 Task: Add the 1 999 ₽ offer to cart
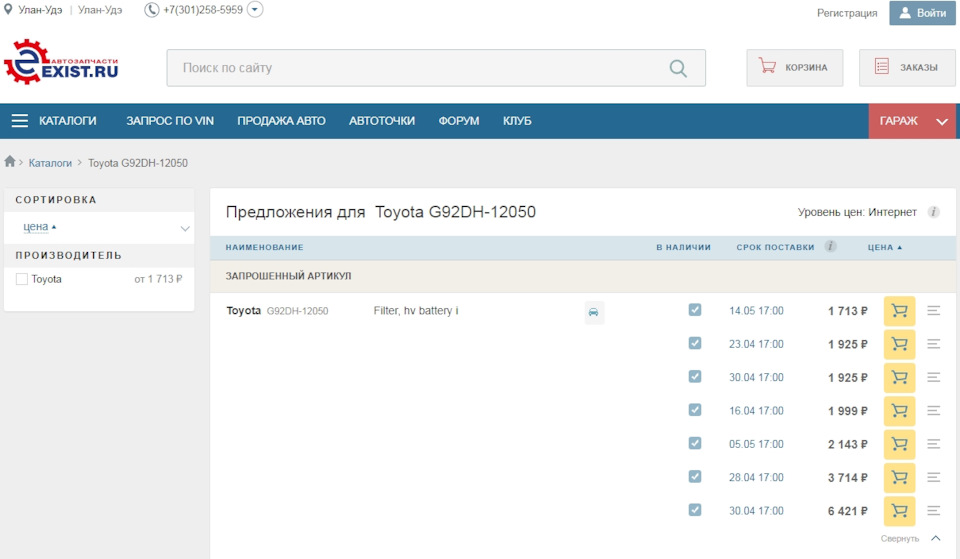[x=899, y=411]
